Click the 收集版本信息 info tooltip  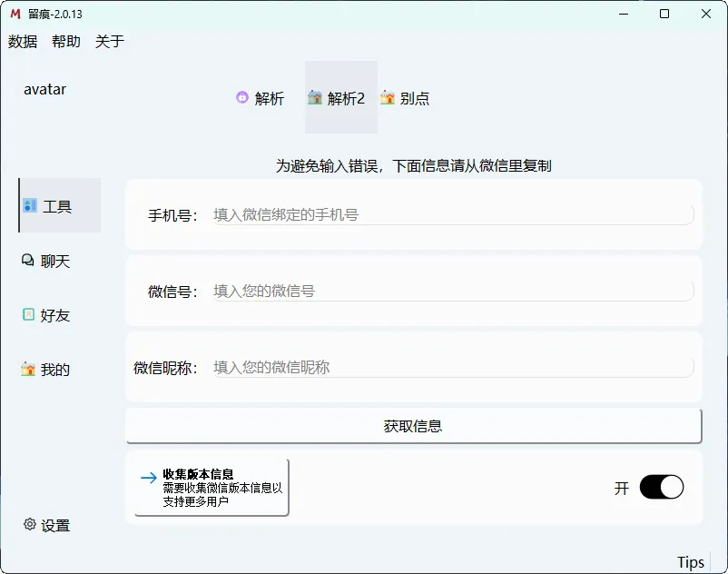pyautogui.click(x=209, y=486)
